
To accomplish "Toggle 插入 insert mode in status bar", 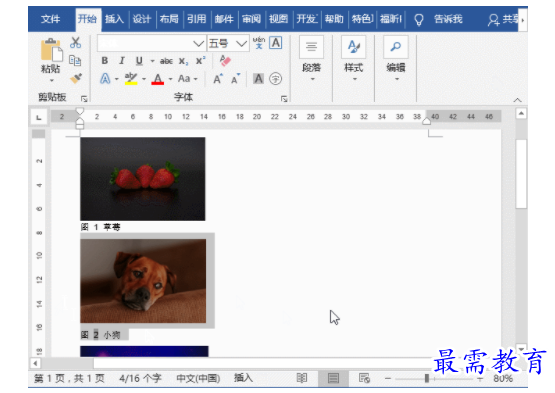I will [x=243, y=378].
